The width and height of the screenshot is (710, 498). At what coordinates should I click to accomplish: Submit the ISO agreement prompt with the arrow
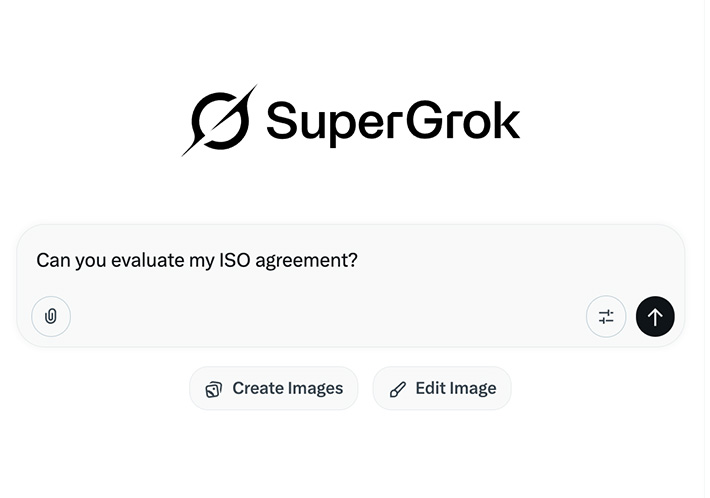click(x=655, y=317)
